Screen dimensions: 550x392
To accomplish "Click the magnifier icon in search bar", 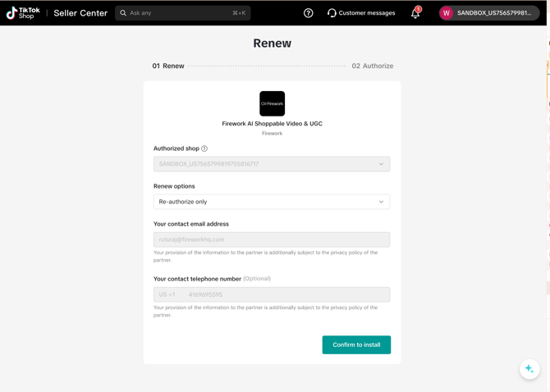I will 123,13.
